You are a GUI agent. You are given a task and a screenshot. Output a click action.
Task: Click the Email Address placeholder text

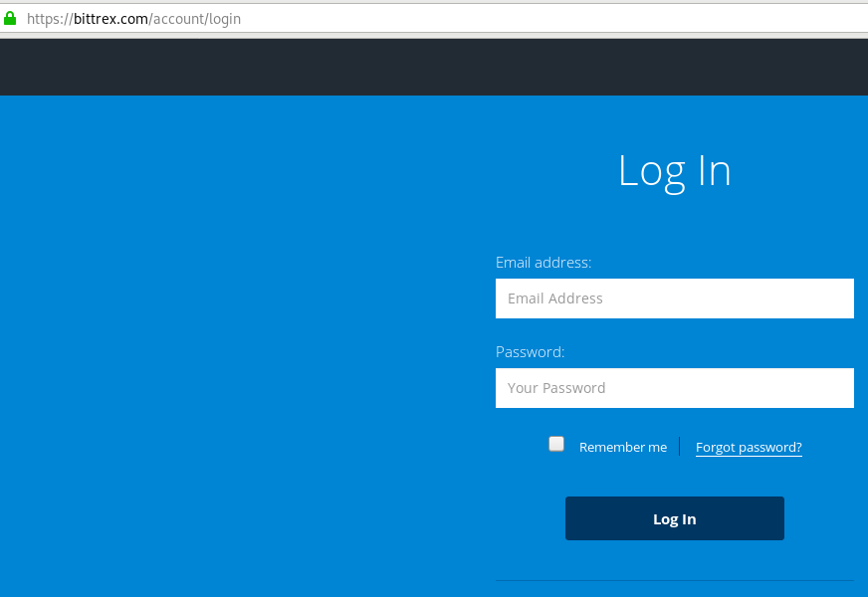(555, 298)
